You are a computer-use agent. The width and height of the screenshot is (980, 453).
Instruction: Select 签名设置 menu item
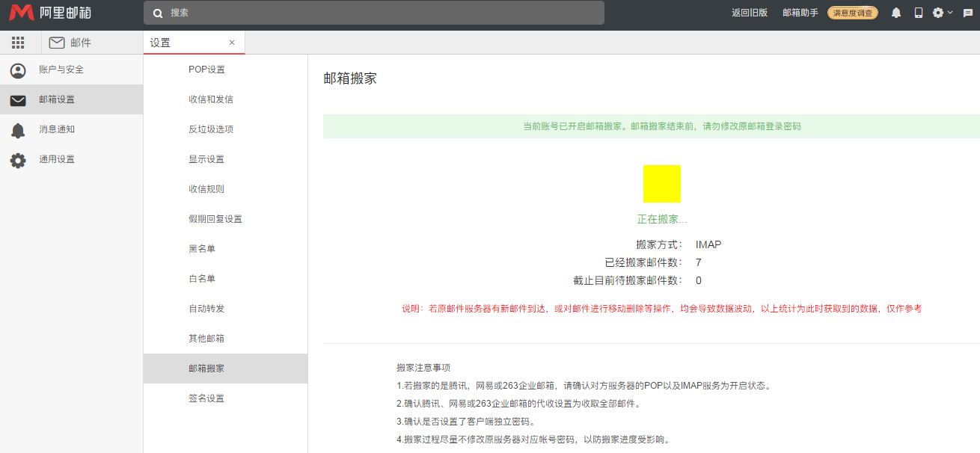pyautogui.click(x=206, y=398)
